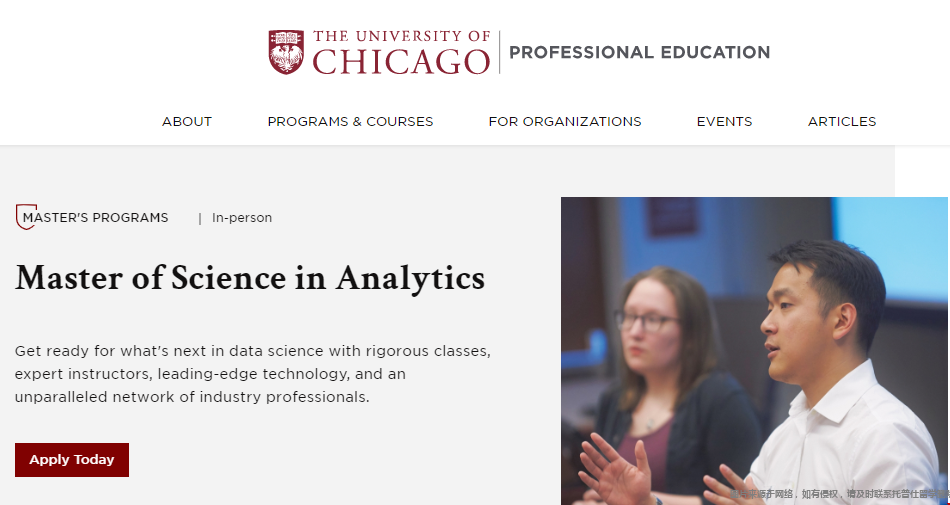Click the University of Chicago wordmark
Image resolution: width=950 pixels, height=505 pixels.
tap(401, 53)
